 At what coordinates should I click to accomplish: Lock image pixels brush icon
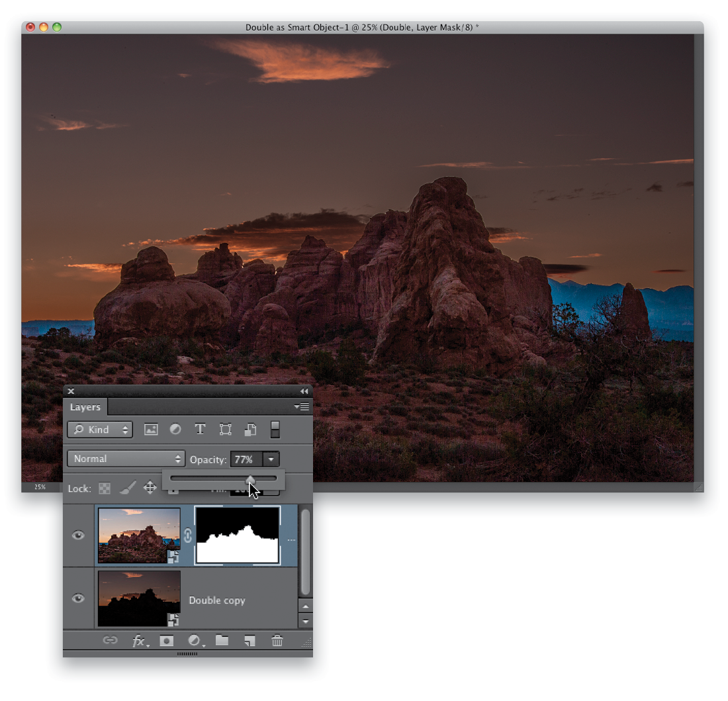128,487
